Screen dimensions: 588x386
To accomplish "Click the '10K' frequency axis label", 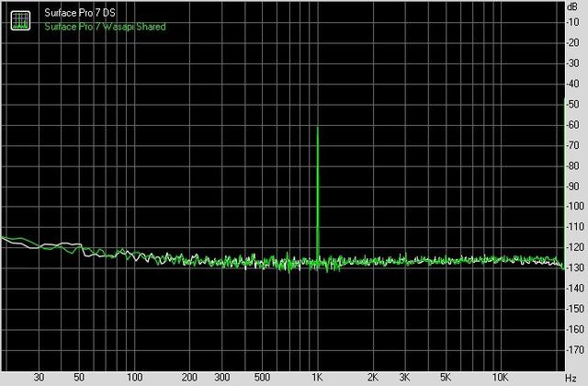I will [500, 377].
